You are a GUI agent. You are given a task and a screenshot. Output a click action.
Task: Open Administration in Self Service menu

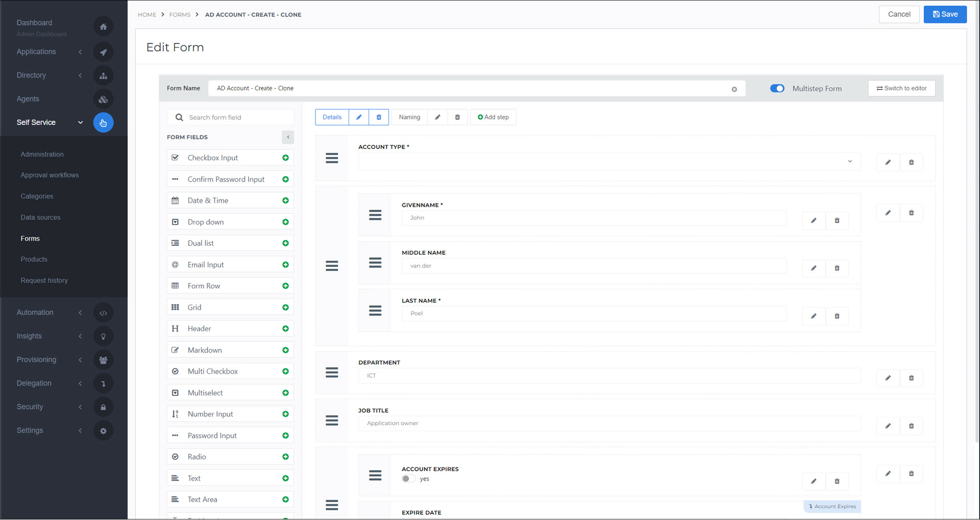[42, 154]
